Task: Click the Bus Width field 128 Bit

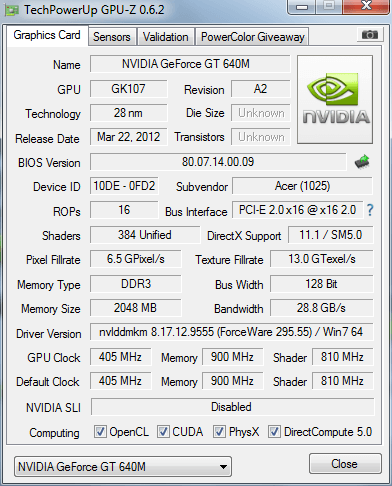Action: point(322,284)
